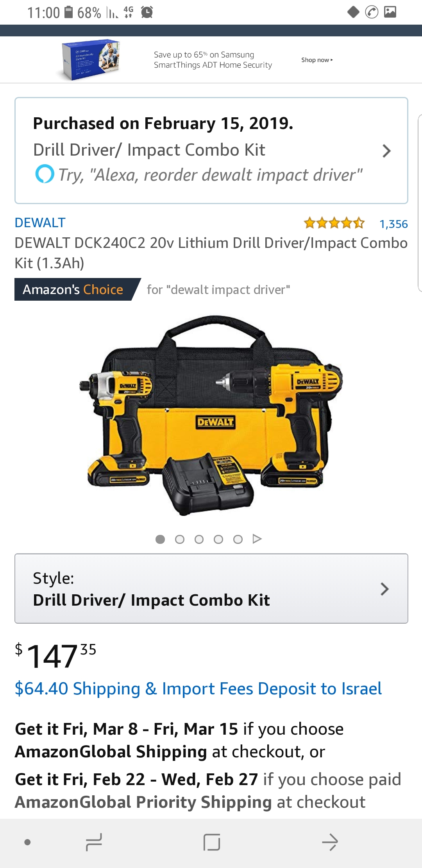This screenshot has width=422, height=868.
Task: Select the third image carousel dot
Action: (199, 540)
